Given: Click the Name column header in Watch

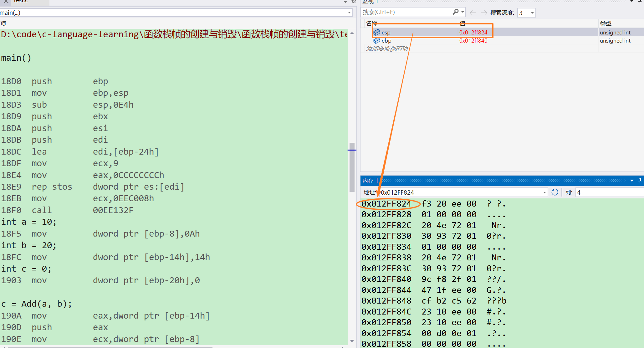Looking at the screenshot, I should coord(372,23).
